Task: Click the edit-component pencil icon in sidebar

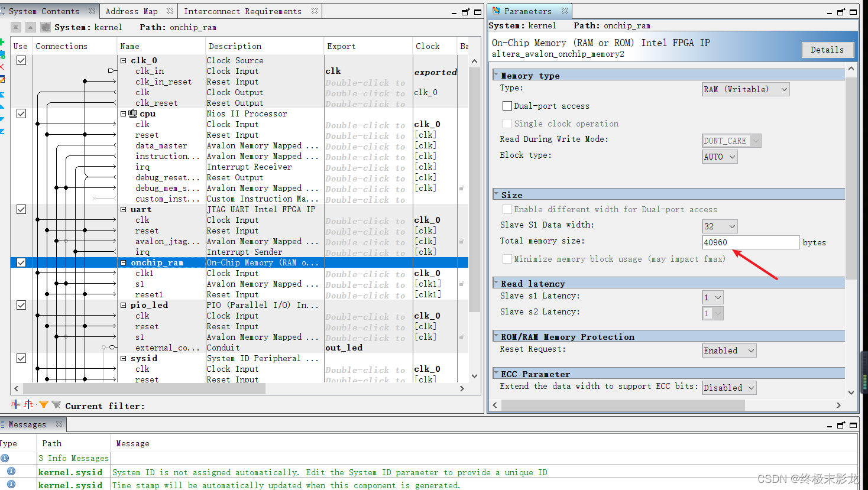Action: pos(2,79)
